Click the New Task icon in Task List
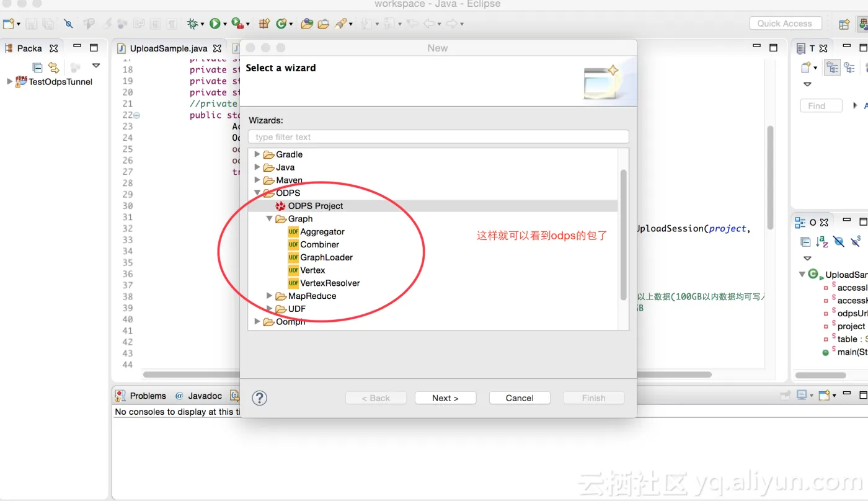Screen dimensions: 868x501 [x=805, y=68]
